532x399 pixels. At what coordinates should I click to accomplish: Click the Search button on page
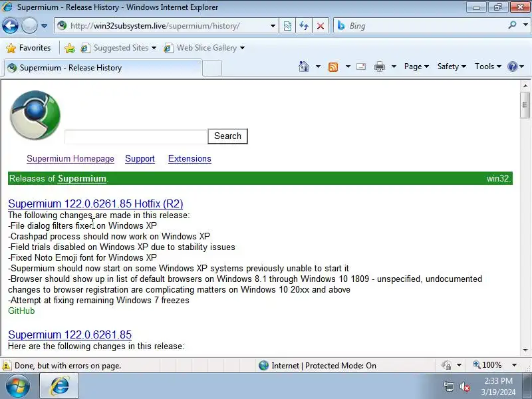coord(227,136)
